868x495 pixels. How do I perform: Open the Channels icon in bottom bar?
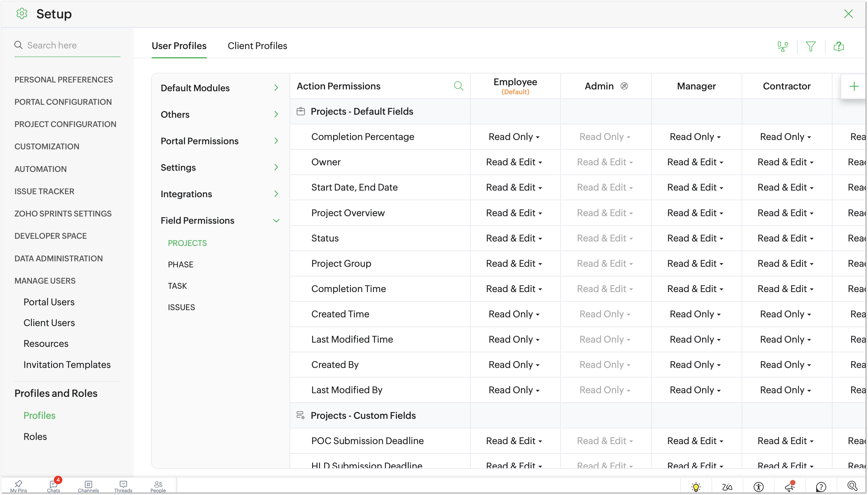tap(88, 486)
